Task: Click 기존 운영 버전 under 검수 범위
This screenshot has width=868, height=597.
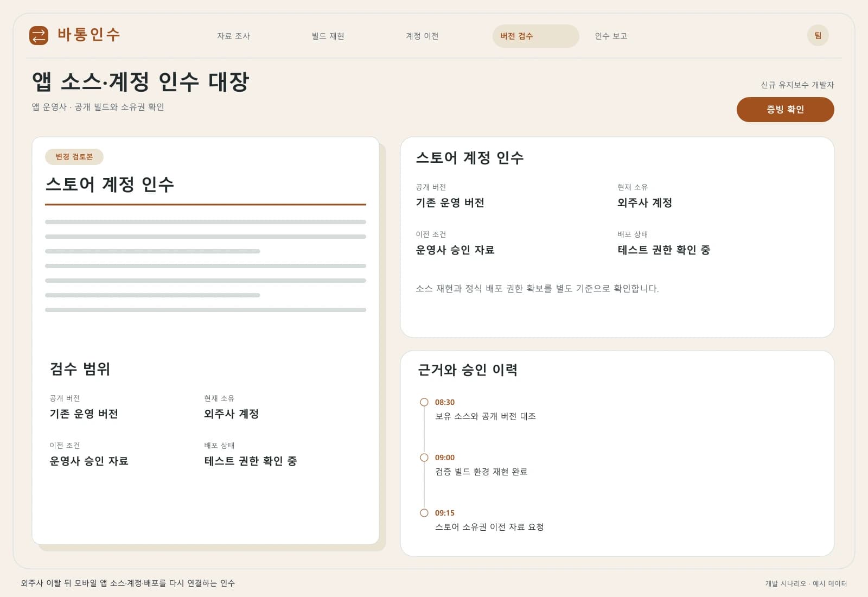Action: coord(84,414)
